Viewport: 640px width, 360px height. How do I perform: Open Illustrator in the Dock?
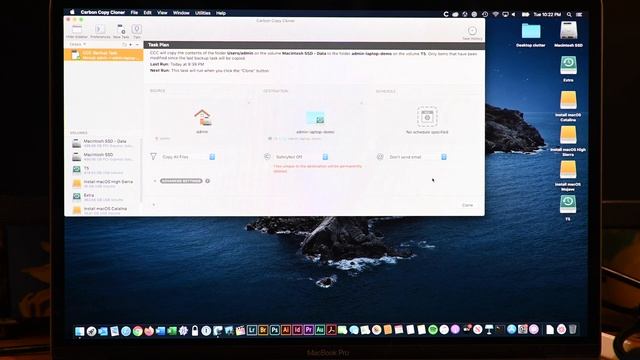[x=286, y=330]
